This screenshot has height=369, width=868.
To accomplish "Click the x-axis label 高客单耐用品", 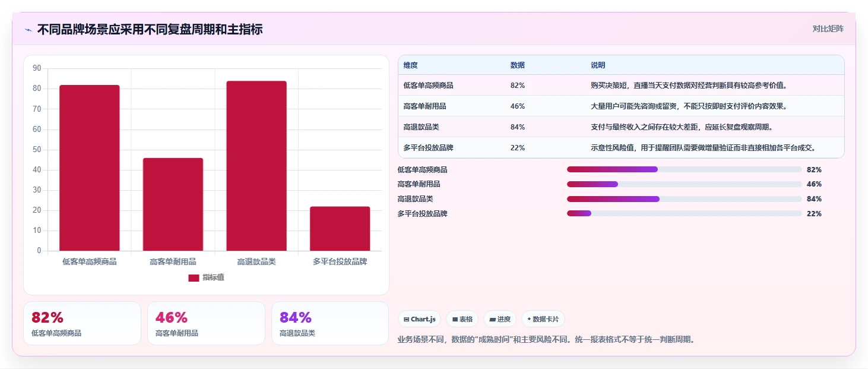I will (173, 261).
